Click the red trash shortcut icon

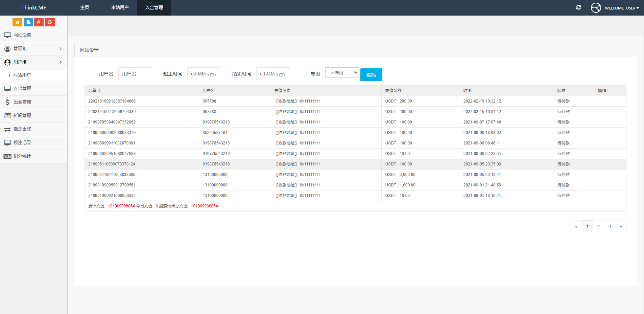click(x=39, y=22)
